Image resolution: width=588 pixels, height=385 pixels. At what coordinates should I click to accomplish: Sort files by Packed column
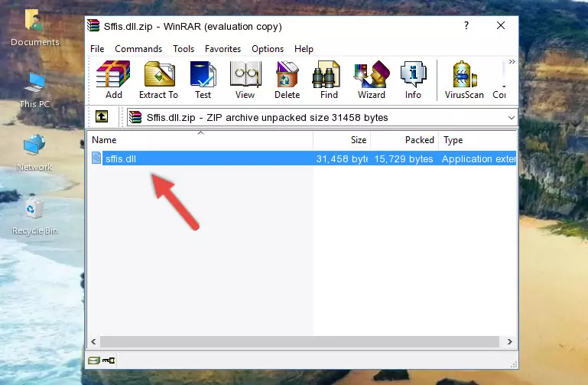(x=404, y=140)
